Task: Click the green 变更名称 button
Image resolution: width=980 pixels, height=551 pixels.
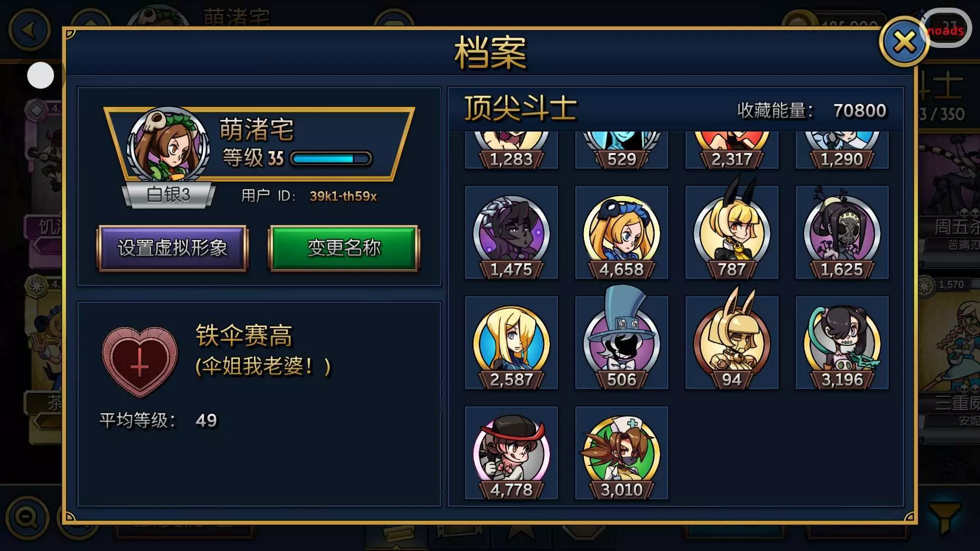Action: 344,248
